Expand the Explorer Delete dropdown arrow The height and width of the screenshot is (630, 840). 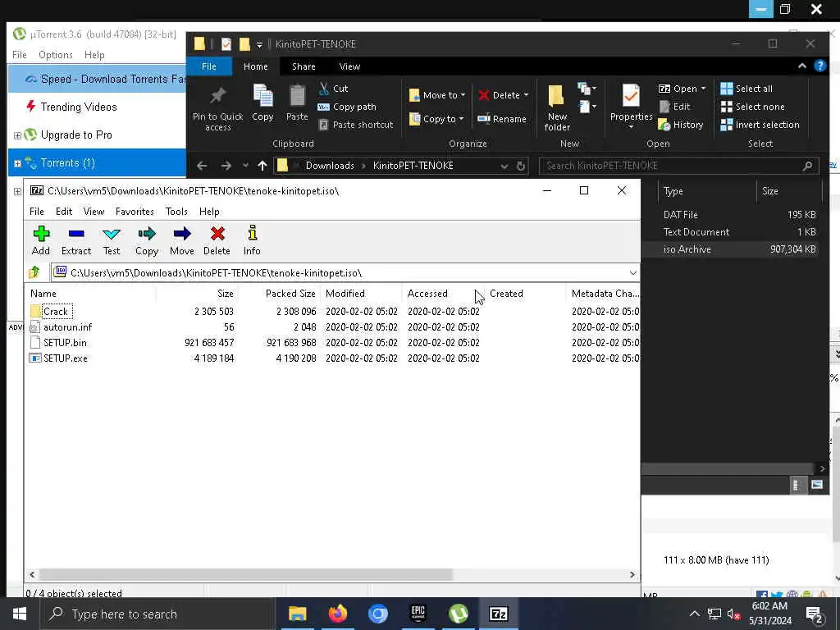click(526, 95)
